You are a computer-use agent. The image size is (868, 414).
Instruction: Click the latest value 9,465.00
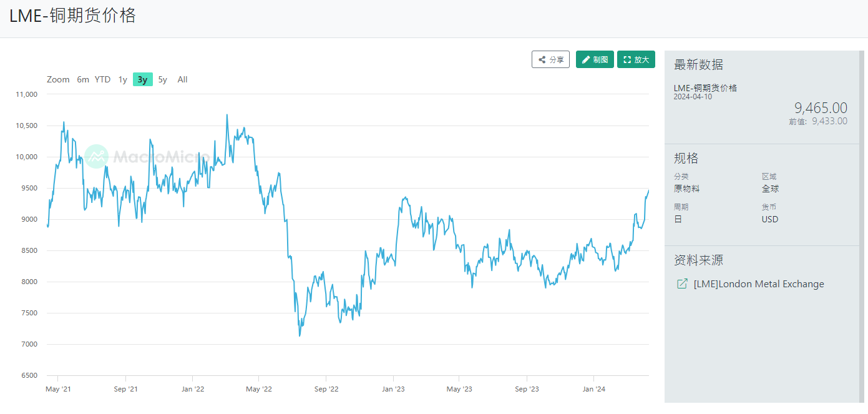point(820,108)
